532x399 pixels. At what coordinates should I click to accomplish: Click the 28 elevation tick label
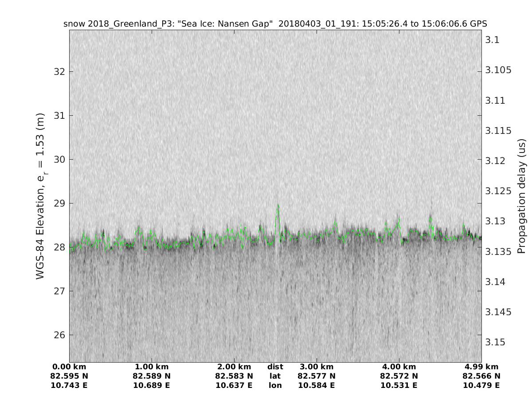(59, 247)
